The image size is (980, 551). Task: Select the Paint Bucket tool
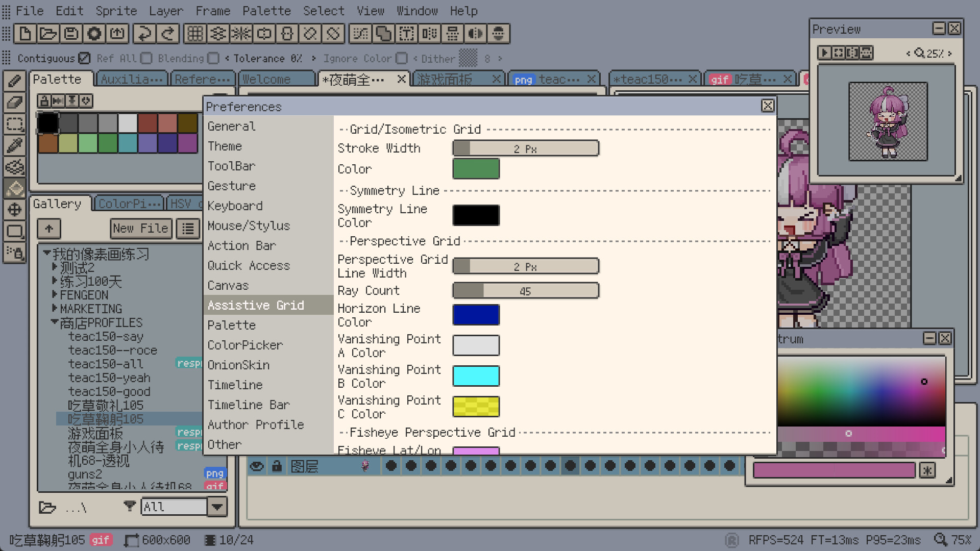pyautogui.click(x=14, y=188)
